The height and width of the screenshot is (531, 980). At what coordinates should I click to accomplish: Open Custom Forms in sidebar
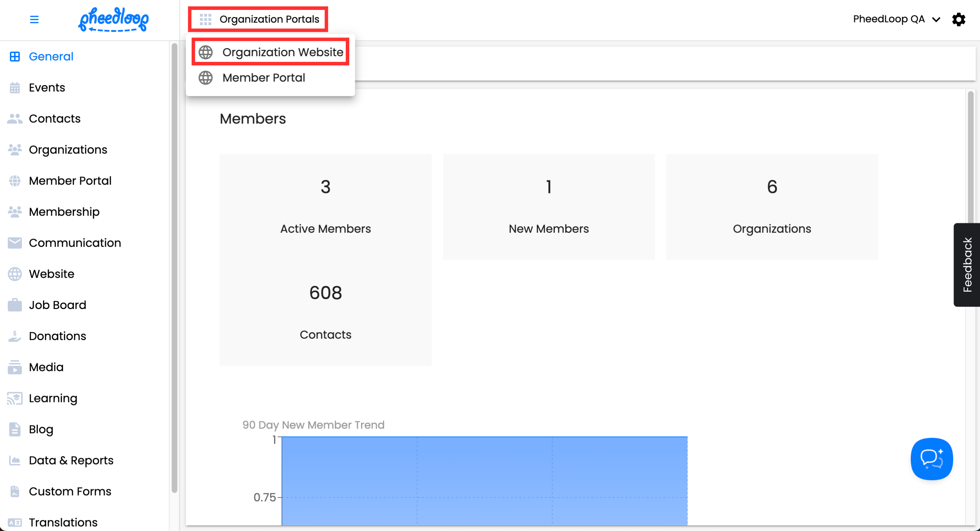(70, 491)
